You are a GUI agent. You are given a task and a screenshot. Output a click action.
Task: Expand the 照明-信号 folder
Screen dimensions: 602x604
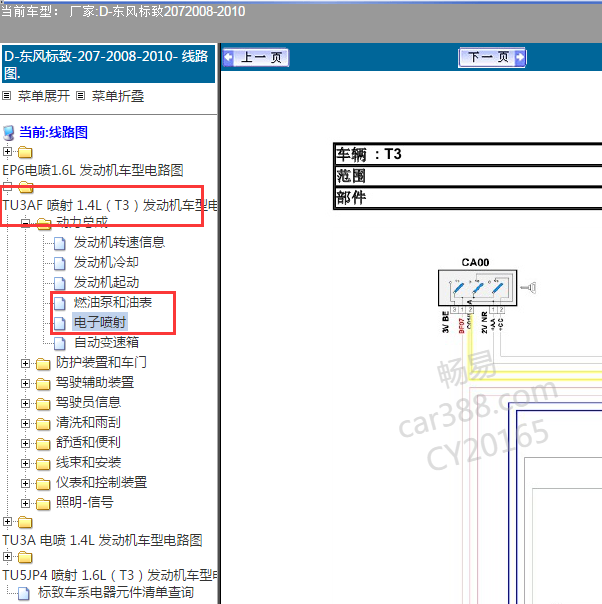click(25, 503)
